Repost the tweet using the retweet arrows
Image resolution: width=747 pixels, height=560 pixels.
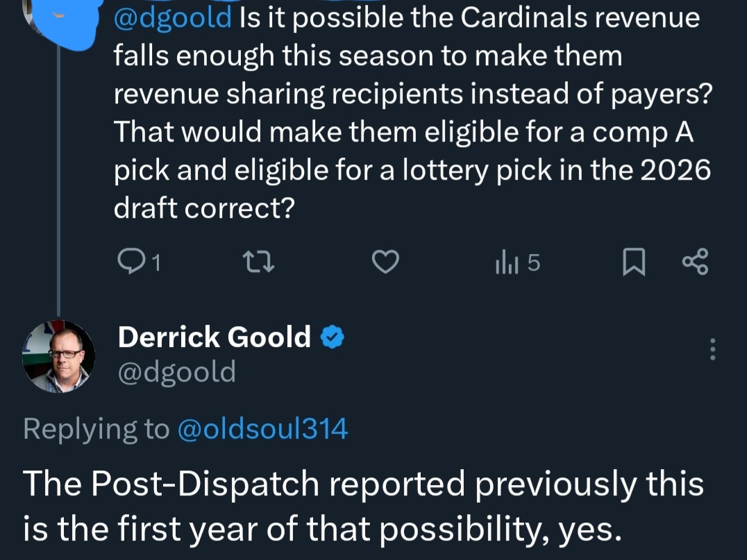258,262
